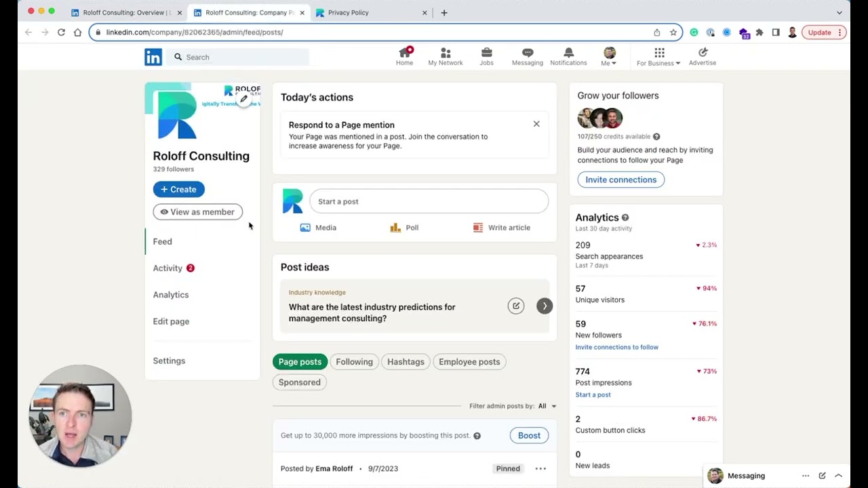This screenshot has height=488, width=868.
Task: Reload the page in the browser
Action: click(61, 32)
